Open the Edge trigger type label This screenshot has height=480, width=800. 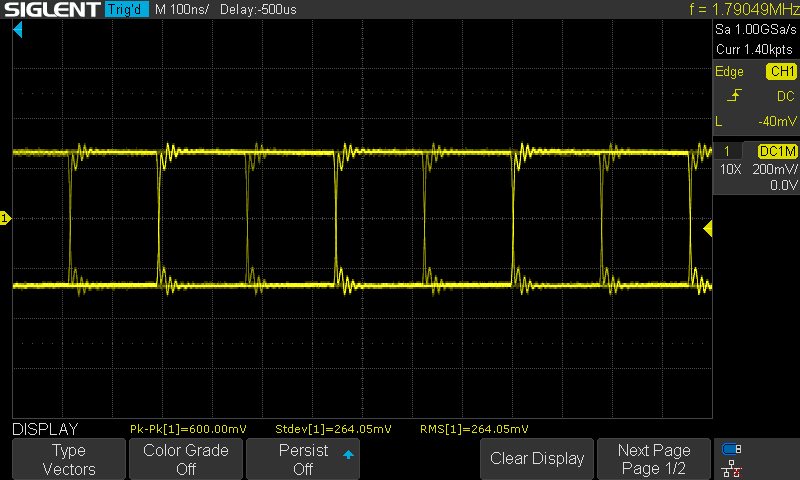click(729, 72)
